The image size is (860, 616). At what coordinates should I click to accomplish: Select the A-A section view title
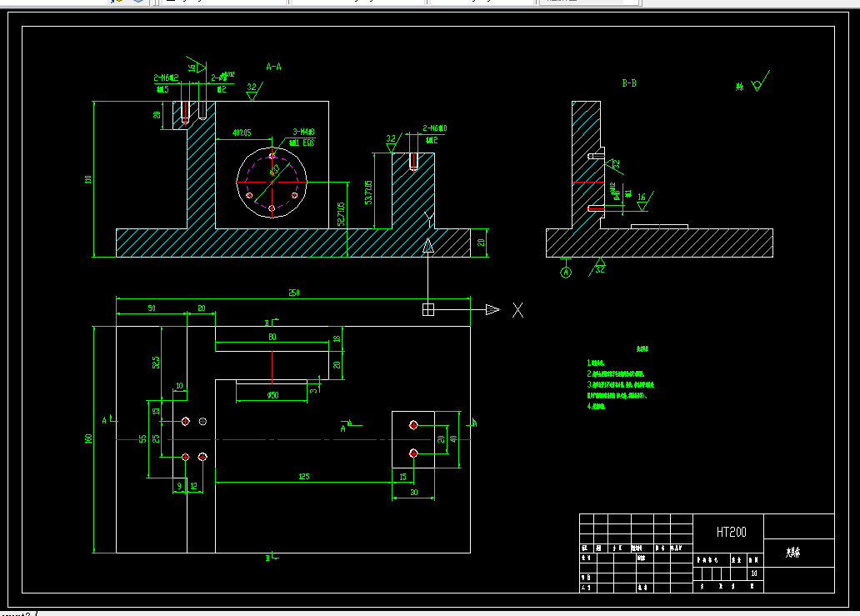[273, 67]
